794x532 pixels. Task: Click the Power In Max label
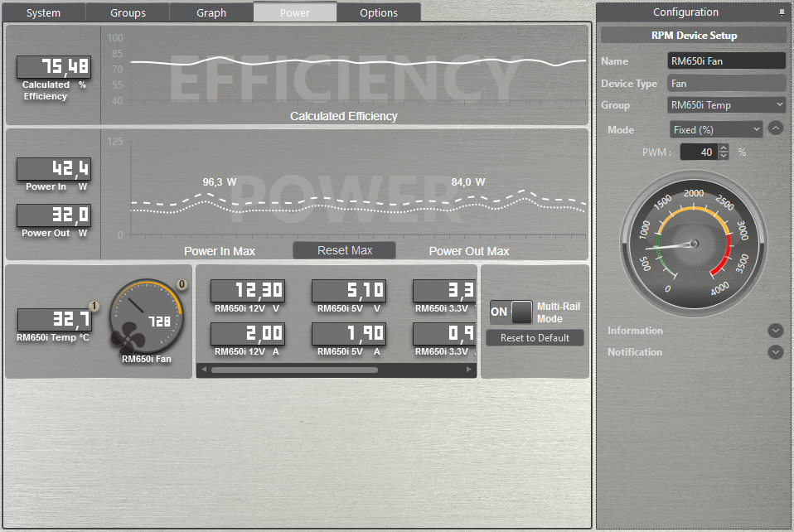coord(220,251)
